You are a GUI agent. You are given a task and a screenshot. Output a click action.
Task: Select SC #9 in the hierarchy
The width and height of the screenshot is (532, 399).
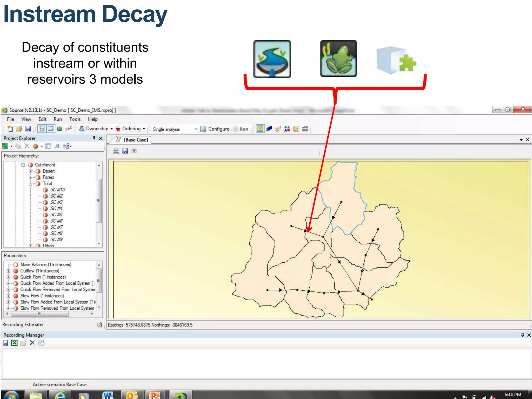57,240
